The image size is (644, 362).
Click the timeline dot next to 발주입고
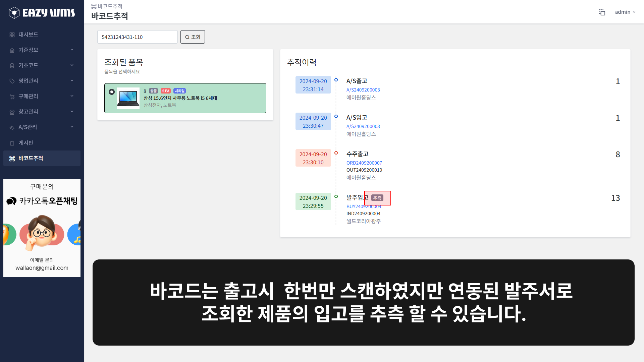[336, 196]
